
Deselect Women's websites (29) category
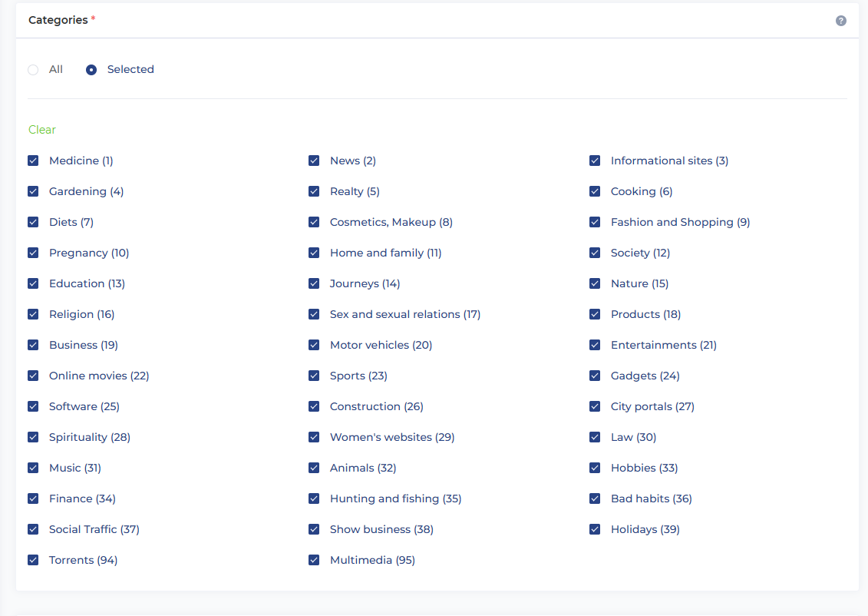[x=314, y=437]
